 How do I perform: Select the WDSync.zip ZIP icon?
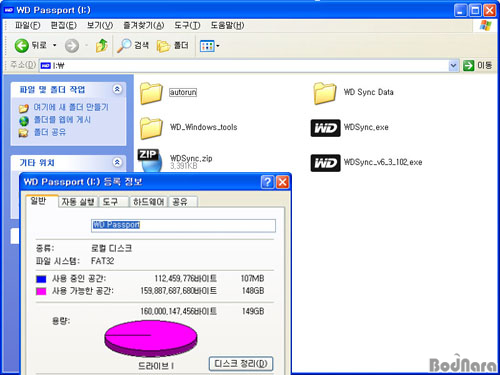coord(150,160)
